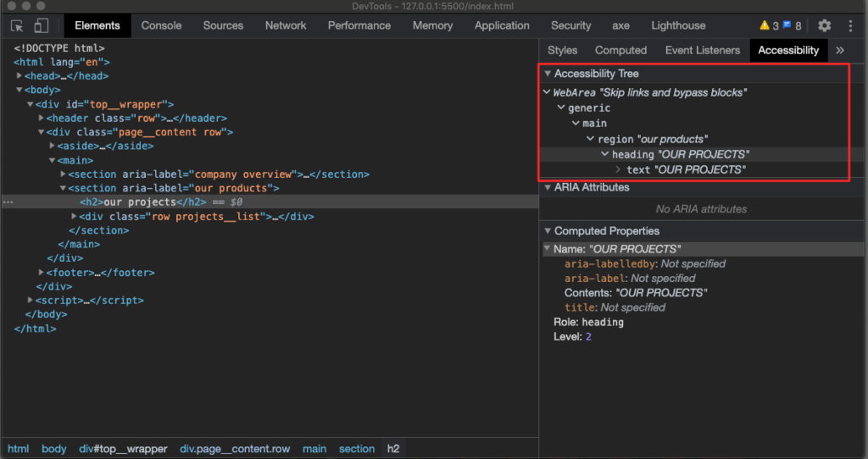Screen dimensions: 868x459
Task: Collapse the body element node
Action: click(x=19, y=90)
